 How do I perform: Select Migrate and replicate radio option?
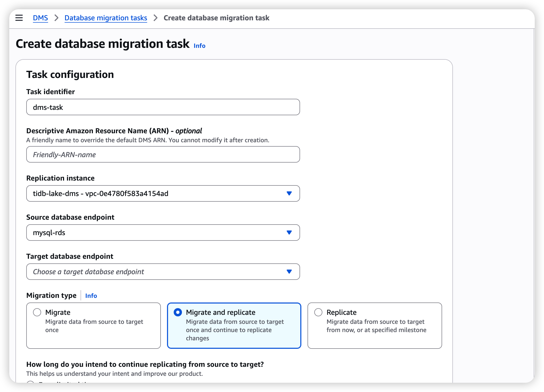178,312
